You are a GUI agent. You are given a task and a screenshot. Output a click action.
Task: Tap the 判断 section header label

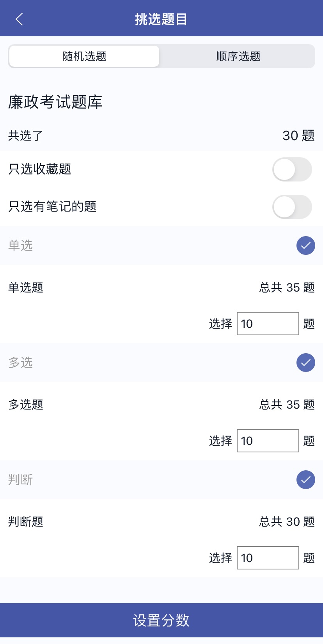[21, 480]
